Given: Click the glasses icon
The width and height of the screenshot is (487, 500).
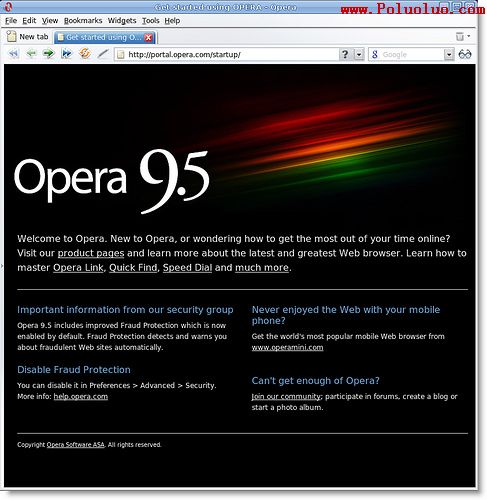Looking at the screenshot, I should tap(465, 54).
